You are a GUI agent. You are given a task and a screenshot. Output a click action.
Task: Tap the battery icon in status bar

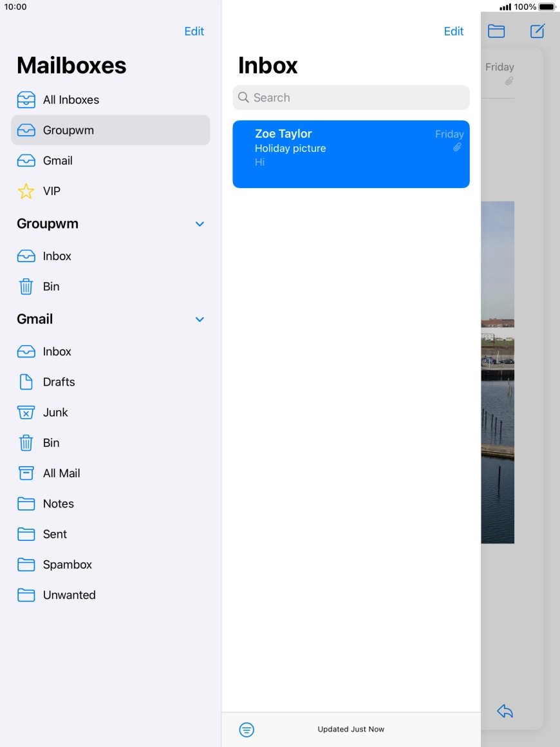tap(548, 6)
